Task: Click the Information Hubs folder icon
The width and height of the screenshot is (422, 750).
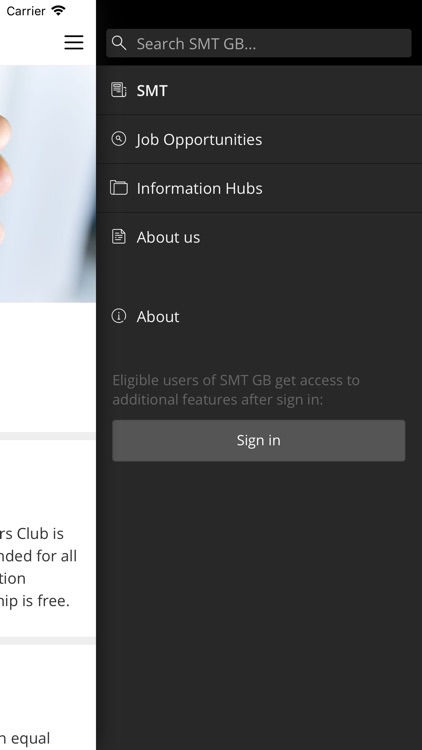Action: point(119,188)
